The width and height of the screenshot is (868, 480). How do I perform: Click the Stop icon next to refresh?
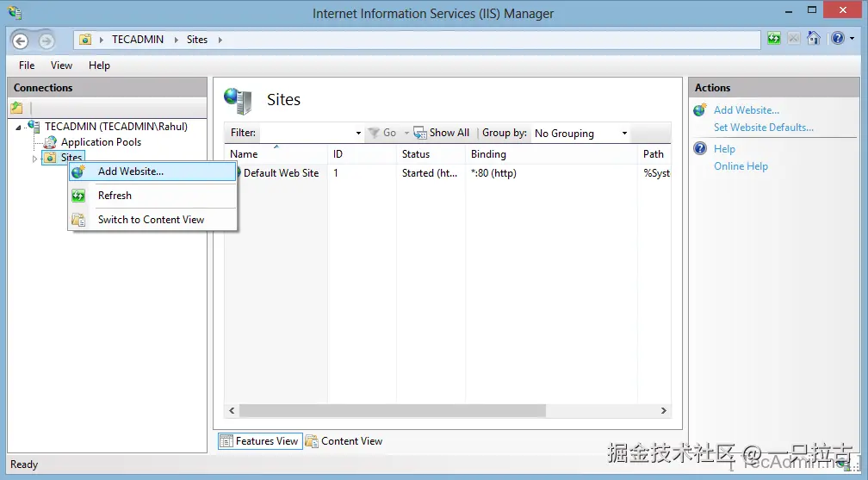[794, 38]
